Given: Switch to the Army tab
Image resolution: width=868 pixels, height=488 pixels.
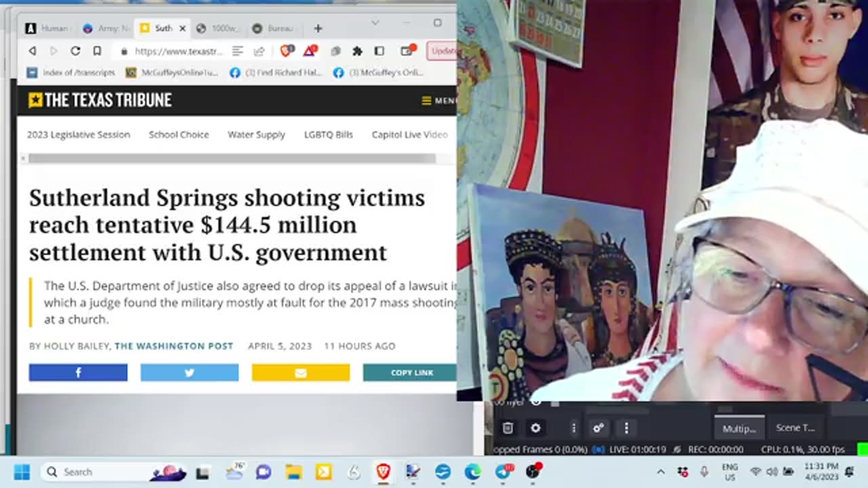Looking at the screenshot, I should point(106,28).
